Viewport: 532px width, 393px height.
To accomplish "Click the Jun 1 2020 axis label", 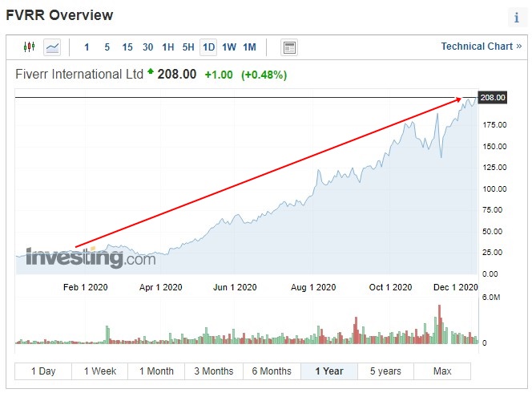I will tap(235, 287).
